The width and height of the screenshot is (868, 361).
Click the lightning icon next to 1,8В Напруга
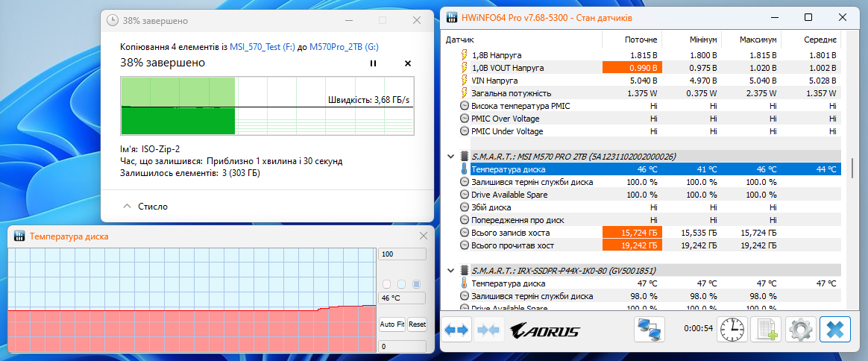pos(465,55)
